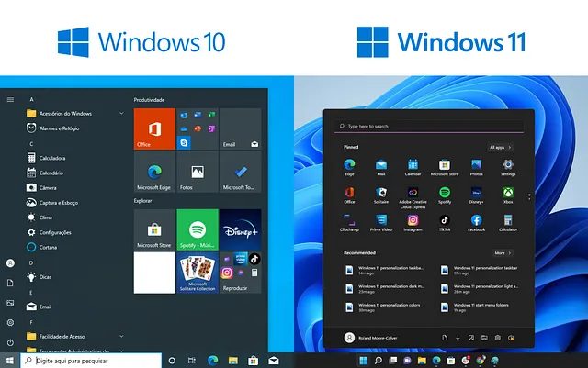
Task: Expand the Facilidade de Acesso folder
Action: tap(75, 336)
